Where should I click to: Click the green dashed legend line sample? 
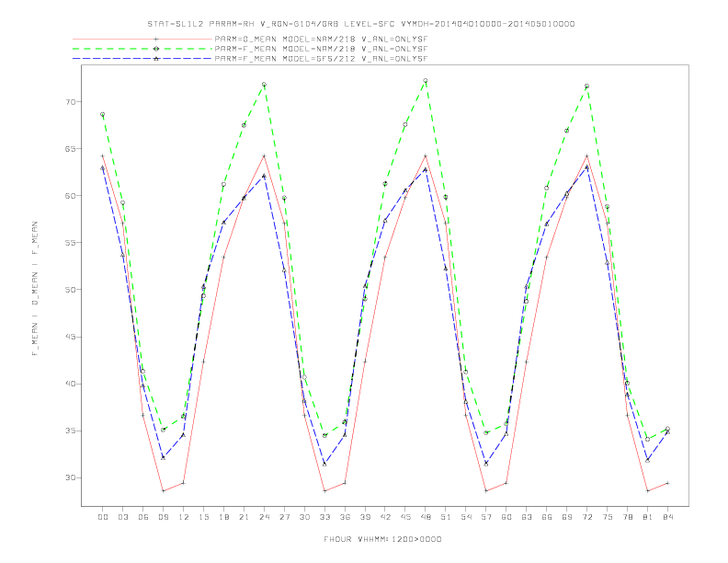click(x=142, y=49)
